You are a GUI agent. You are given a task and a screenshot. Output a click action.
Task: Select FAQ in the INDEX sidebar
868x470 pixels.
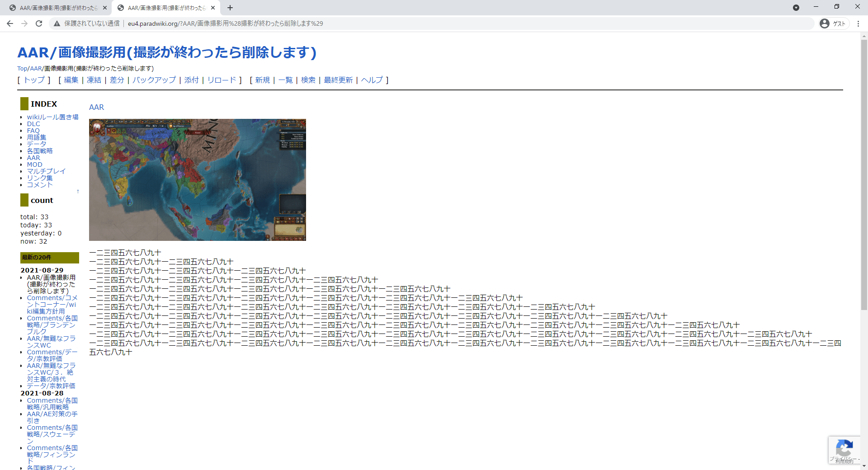pos(33,131)
